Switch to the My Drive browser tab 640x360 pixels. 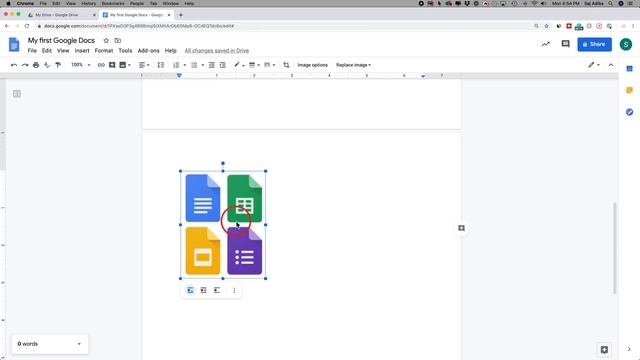tap(61, 15)
